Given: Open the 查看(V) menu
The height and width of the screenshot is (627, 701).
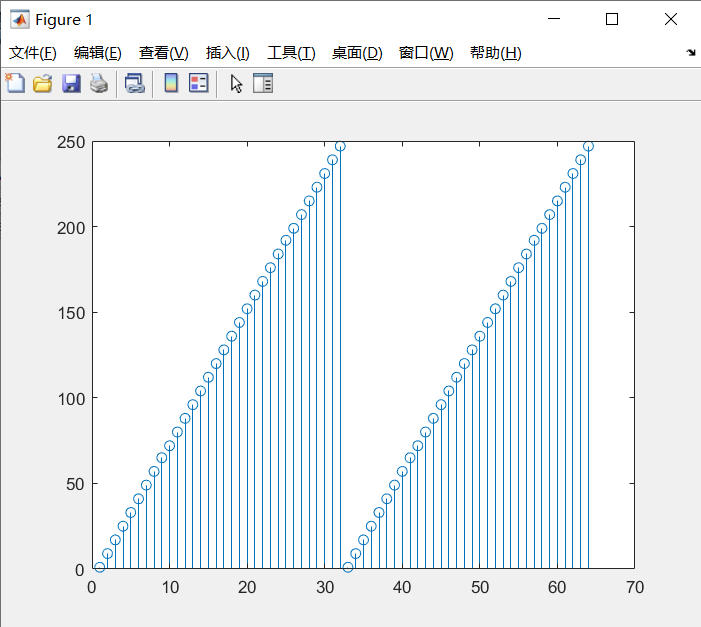Looking at the screenshot, I should tap(164, 53).
